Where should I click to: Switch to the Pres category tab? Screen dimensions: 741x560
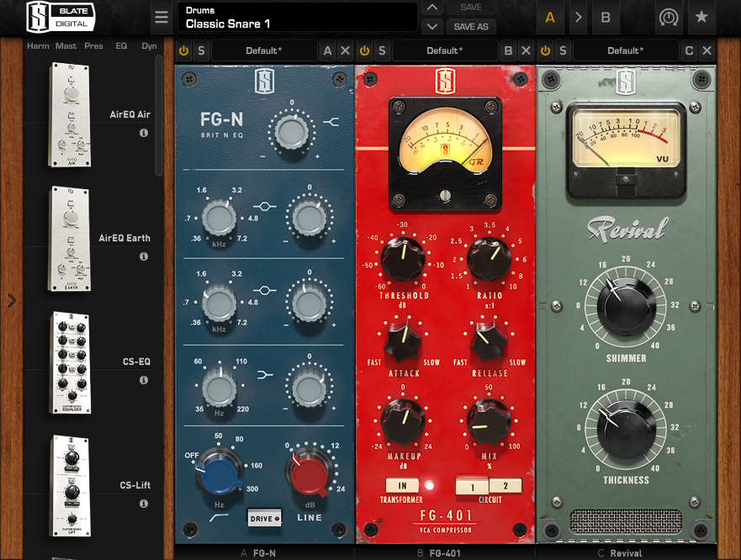93,46
